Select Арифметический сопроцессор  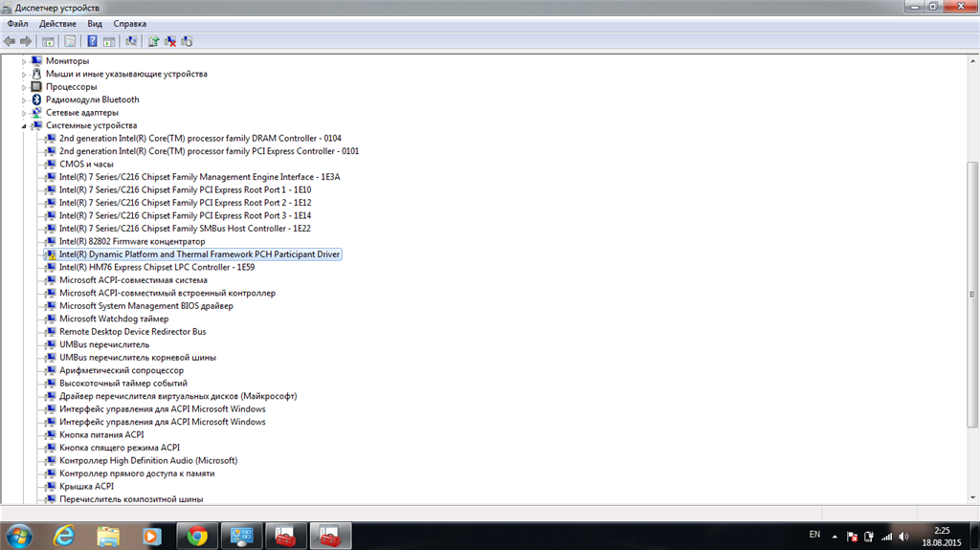click(122, 370)
